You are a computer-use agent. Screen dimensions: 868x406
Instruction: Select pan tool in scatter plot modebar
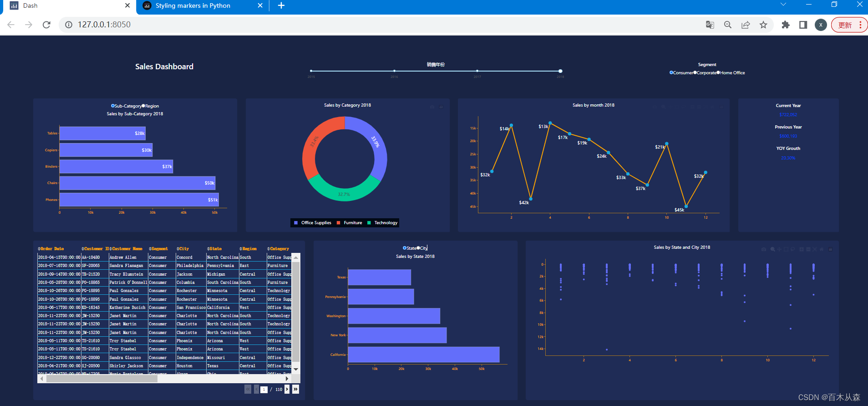coord(779,249)
